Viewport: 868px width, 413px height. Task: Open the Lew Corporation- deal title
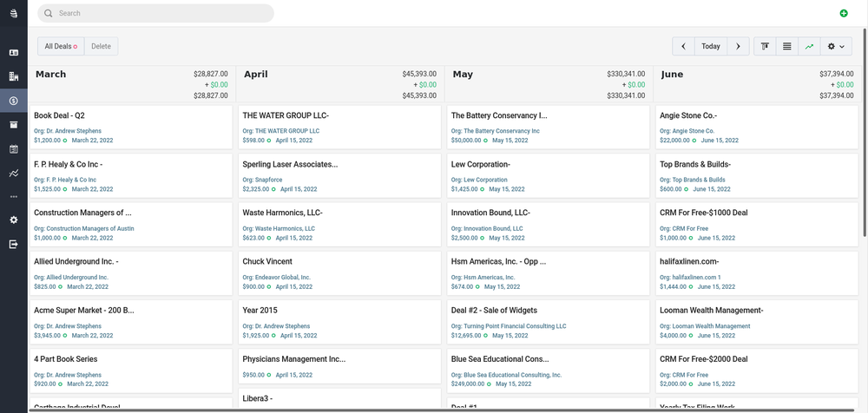pos(481,165)
